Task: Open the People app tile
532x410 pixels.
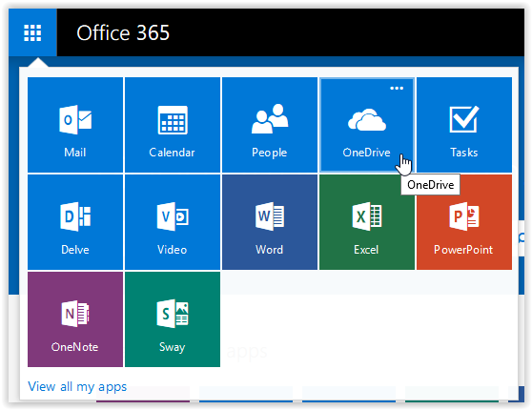Action: pyautogui.click(x=270, y=125)
